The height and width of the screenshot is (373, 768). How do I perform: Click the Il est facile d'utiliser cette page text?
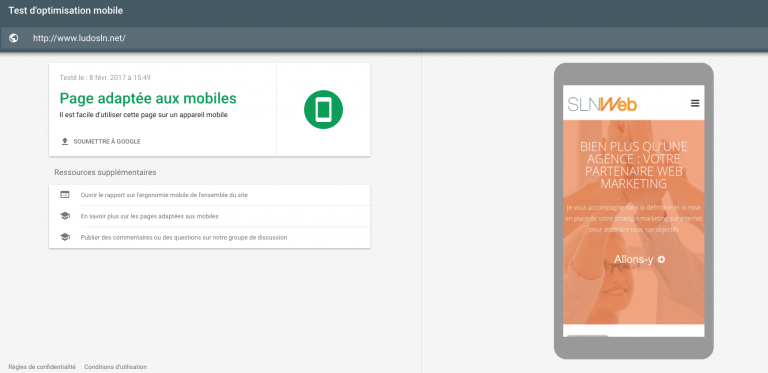pos(144,115)
